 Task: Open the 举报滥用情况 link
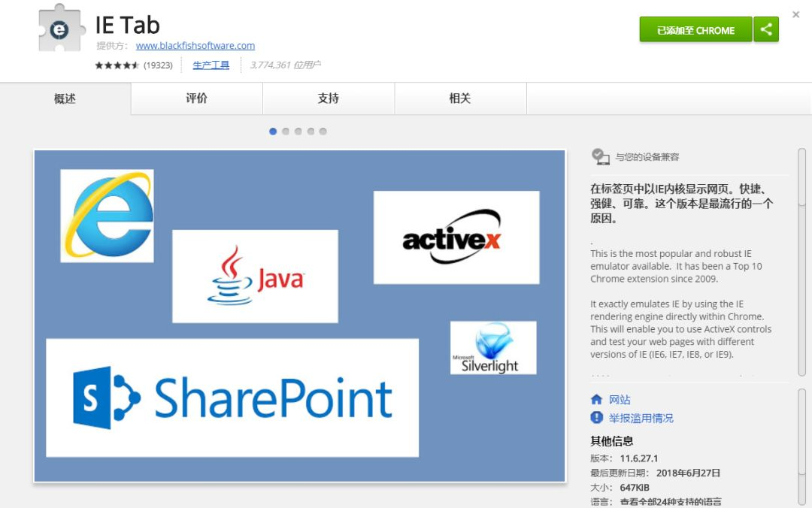click(641, 418)
